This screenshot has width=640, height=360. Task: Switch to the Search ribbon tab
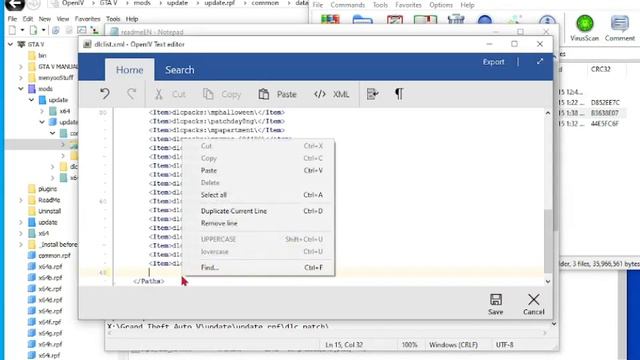180,70
